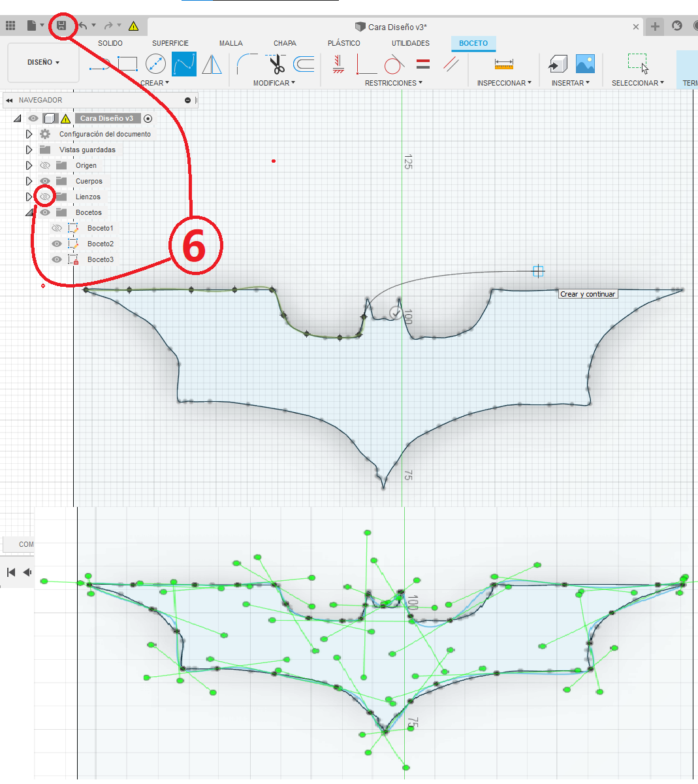Show Boceto1 sketch
This screenshot has width=698, height=784.
pyautogui.click(x=57, y=228)
